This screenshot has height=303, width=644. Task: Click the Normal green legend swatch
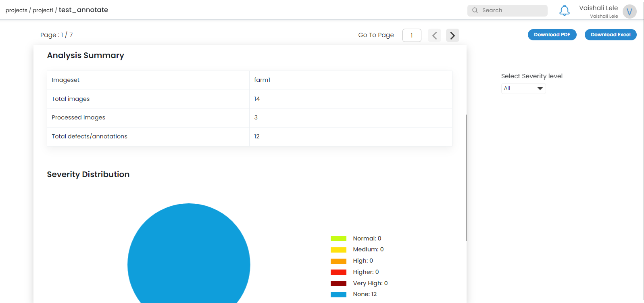(x=338, y=238)
